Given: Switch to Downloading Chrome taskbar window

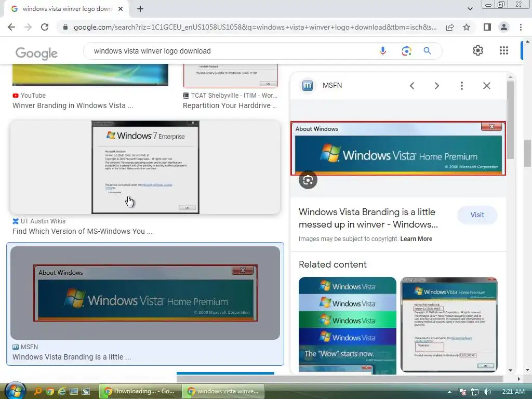Looking at the screenshot, I should [140, 391].
